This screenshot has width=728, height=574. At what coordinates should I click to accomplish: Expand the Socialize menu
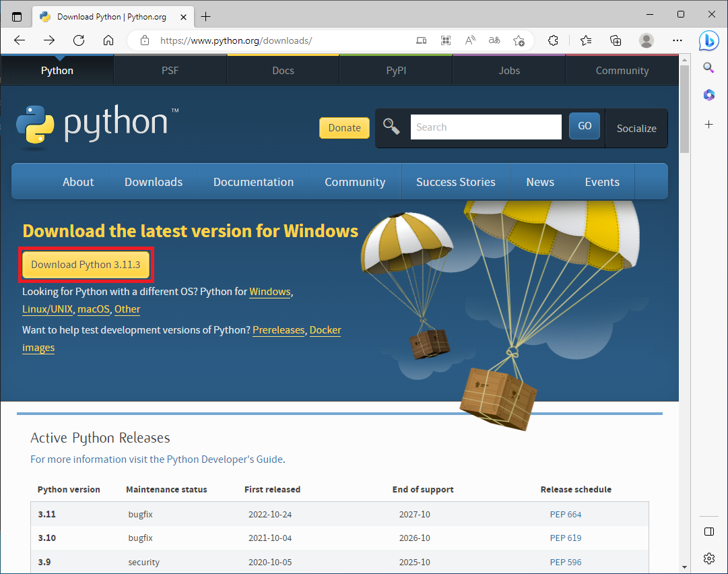[636, 128]
